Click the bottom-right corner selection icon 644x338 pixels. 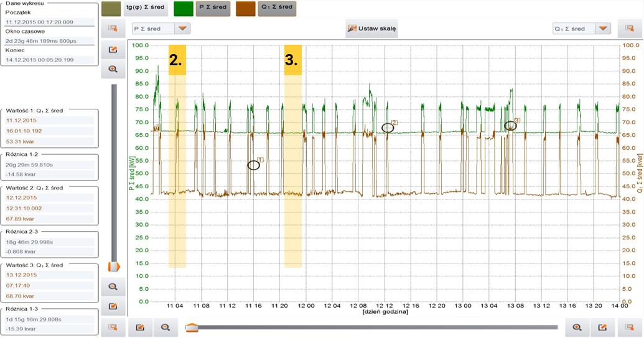tap(630, 327)
